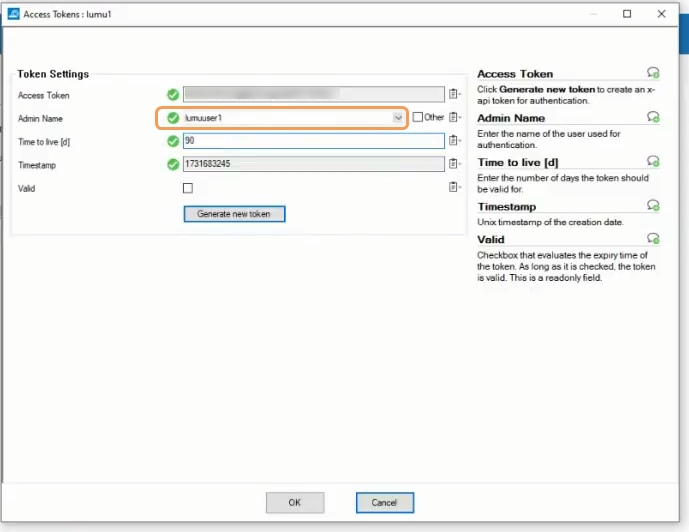689x532 pixels.
Task: Click the help bubble icon for Time to live
Action: pos(653,161)
